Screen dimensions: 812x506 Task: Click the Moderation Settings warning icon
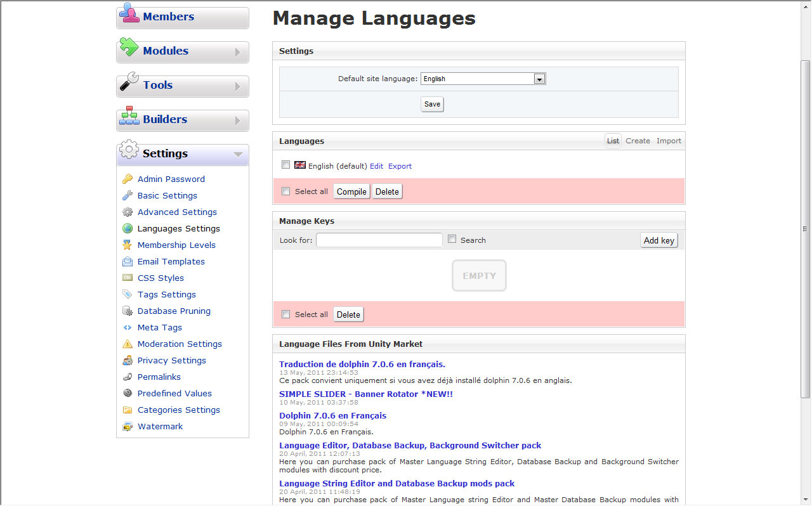[128, 344]
